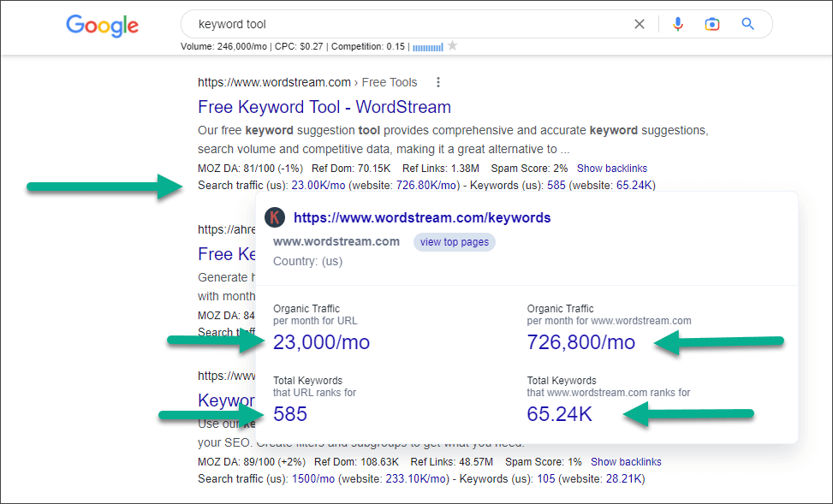Clear the query with the X icon
Screen dimensions: 833x504
[x=639, y=24]
